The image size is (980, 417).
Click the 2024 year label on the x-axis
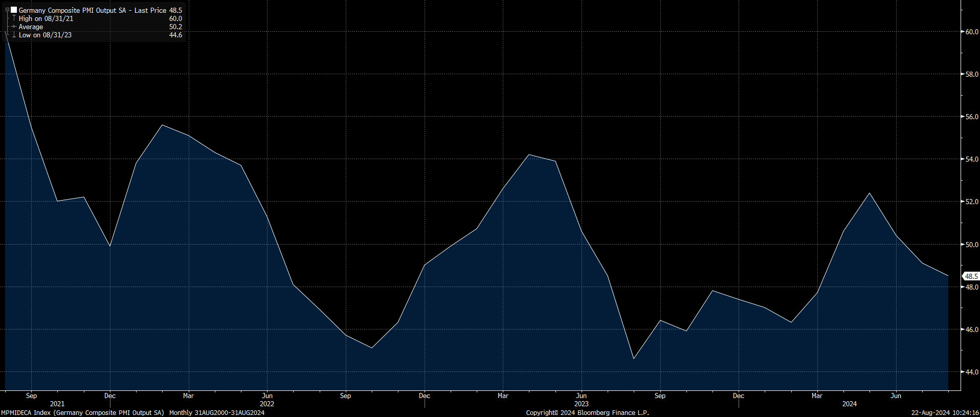click(x=850, y=404)
